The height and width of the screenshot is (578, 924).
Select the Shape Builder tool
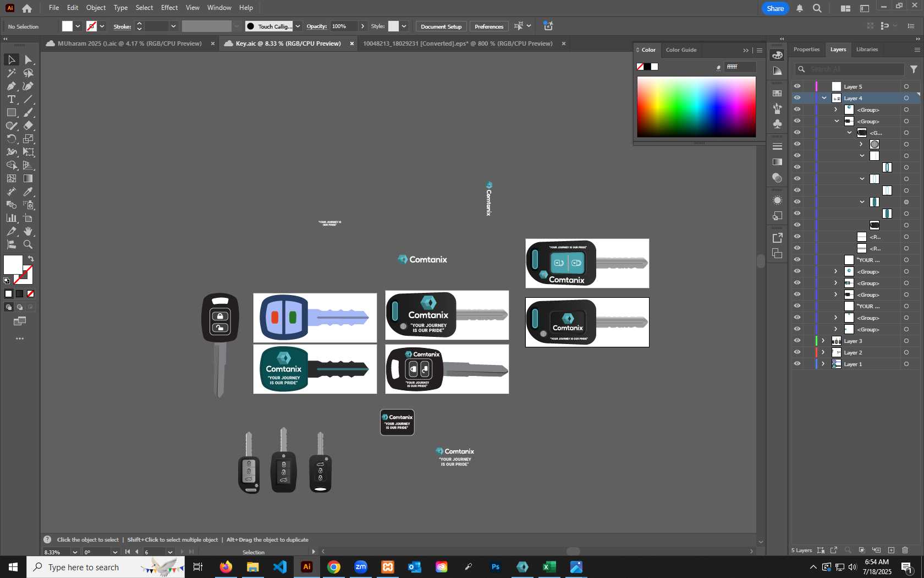point(11,165)
